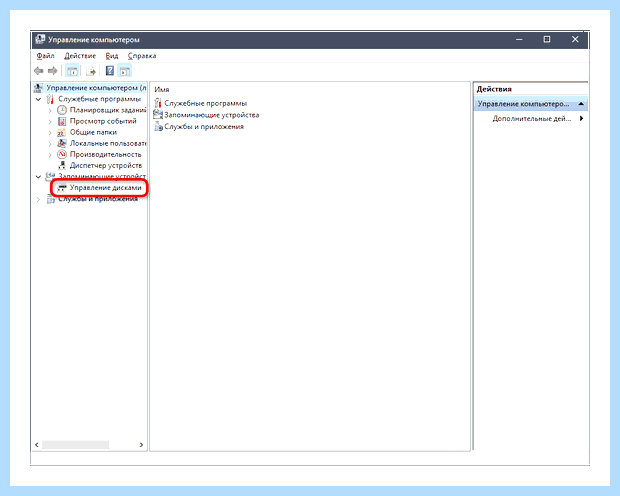Expand the Общие папки node

(50, 133)
